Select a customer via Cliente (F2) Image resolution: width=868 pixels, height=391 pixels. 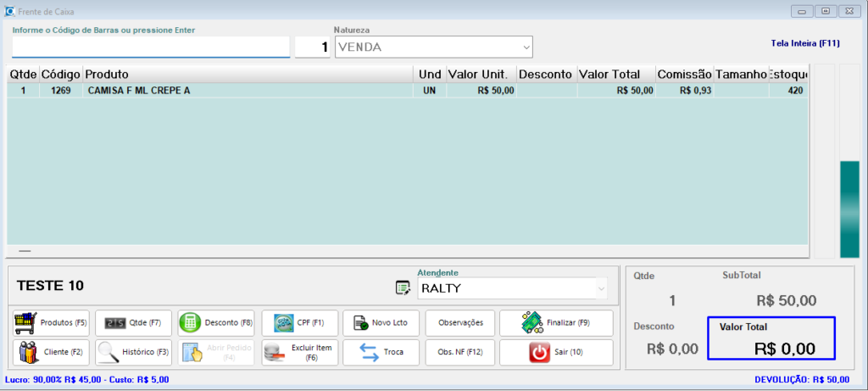tap(52, 352)
